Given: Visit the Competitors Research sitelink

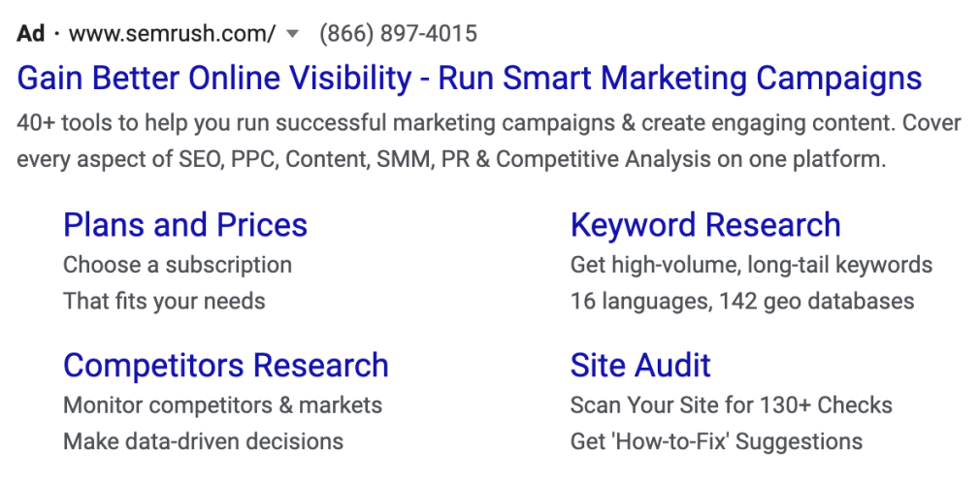Looking at the screenshot, I should pyautogui.click(x=226, y=366).
